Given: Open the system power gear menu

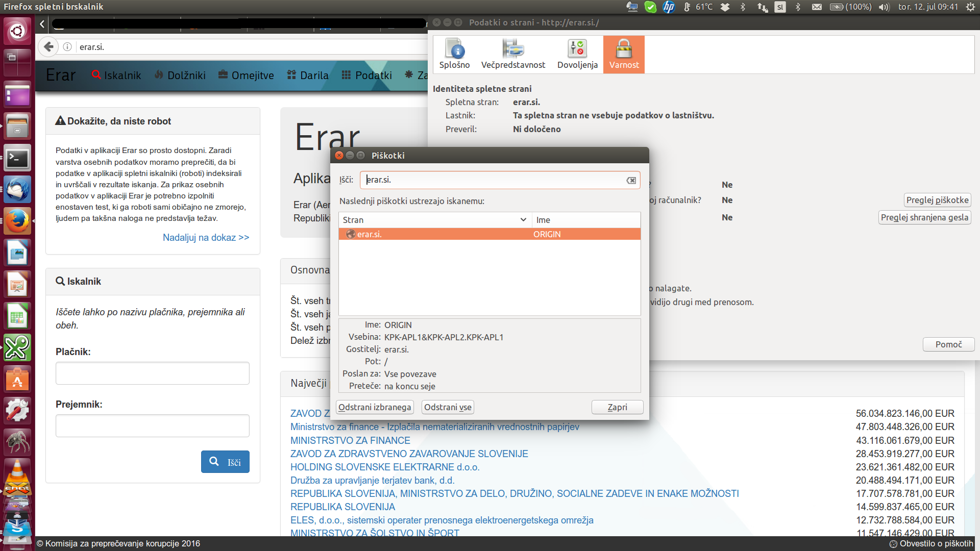Looking at the screenshot, I should tap(970, 7).
